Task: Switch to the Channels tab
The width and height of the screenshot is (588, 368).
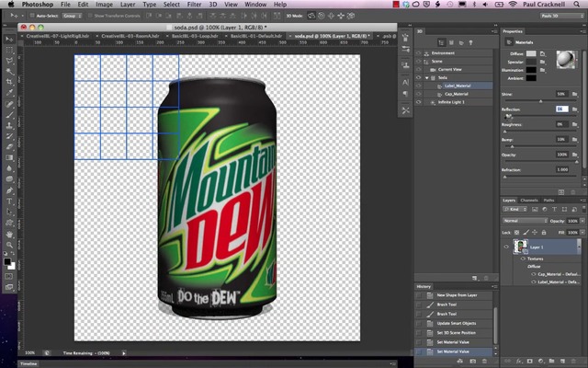Action: (529, 200)
